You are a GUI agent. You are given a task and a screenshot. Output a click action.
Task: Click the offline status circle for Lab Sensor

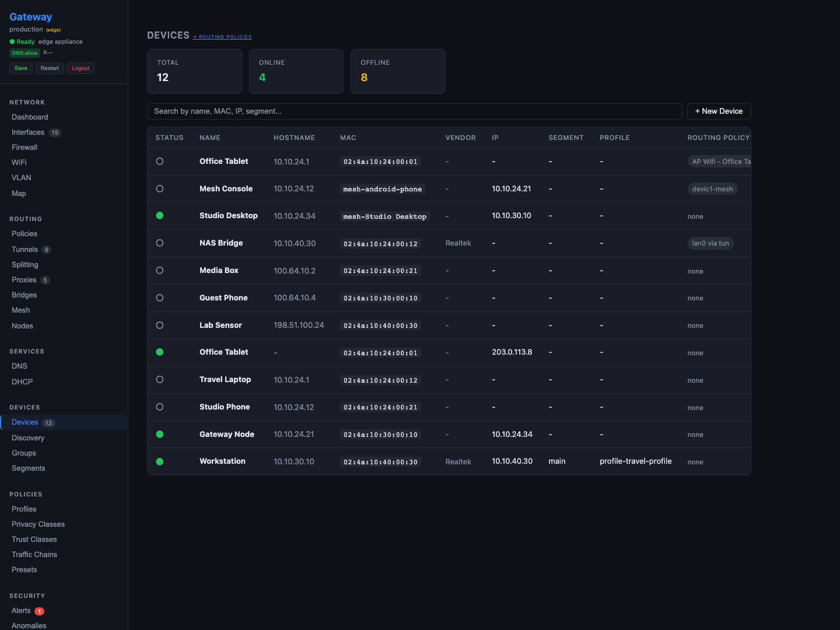pyautogui.click(x=160, y=325)
